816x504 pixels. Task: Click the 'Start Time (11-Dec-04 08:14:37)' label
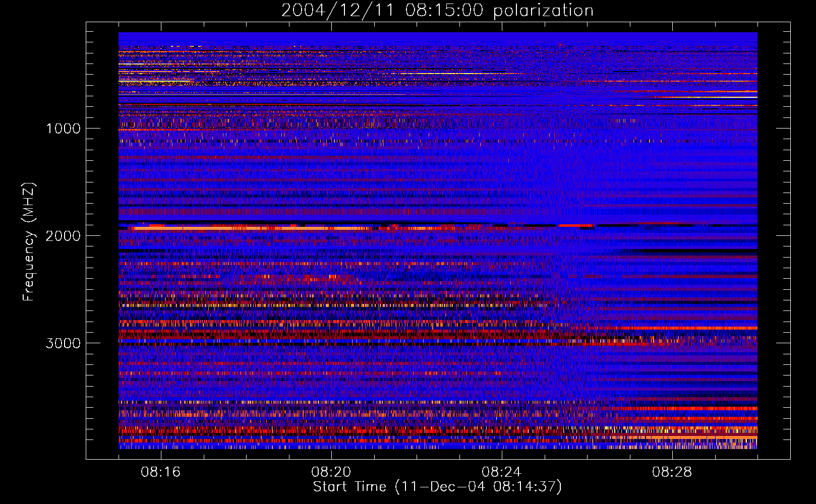tap(437, 487)
